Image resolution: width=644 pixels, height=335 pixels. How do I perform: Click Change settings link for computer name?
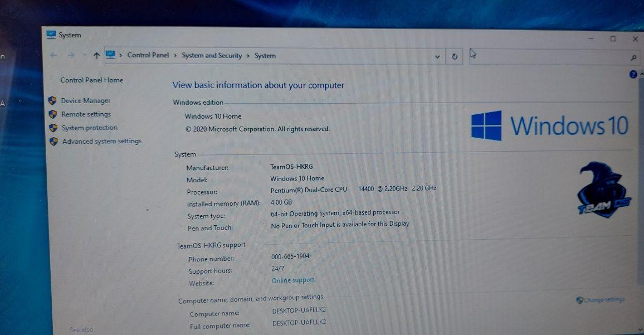point(604,300)
